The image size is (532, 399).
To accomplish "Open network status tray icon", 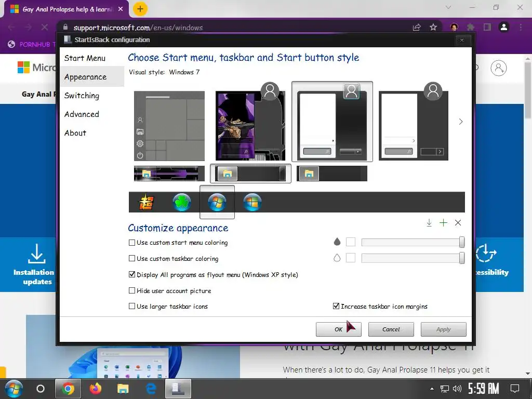I will point(445,389).
